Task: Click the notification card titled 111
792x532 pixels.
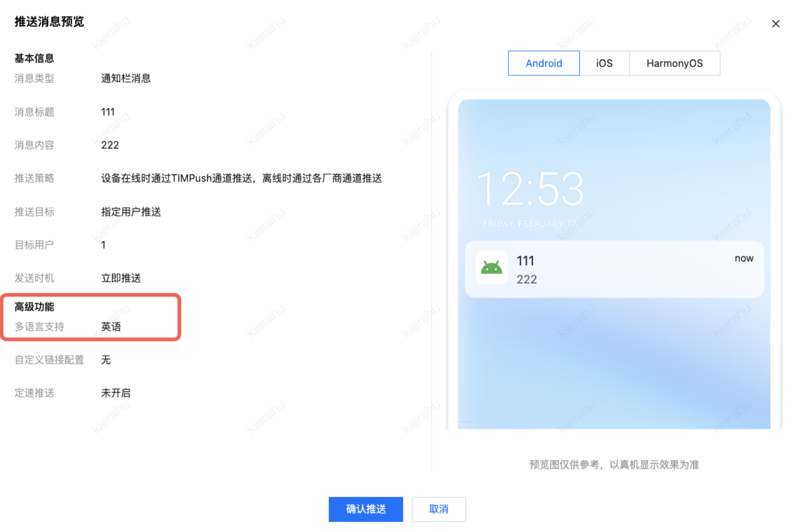Action: pyautogui.click(x=614, y=269)
